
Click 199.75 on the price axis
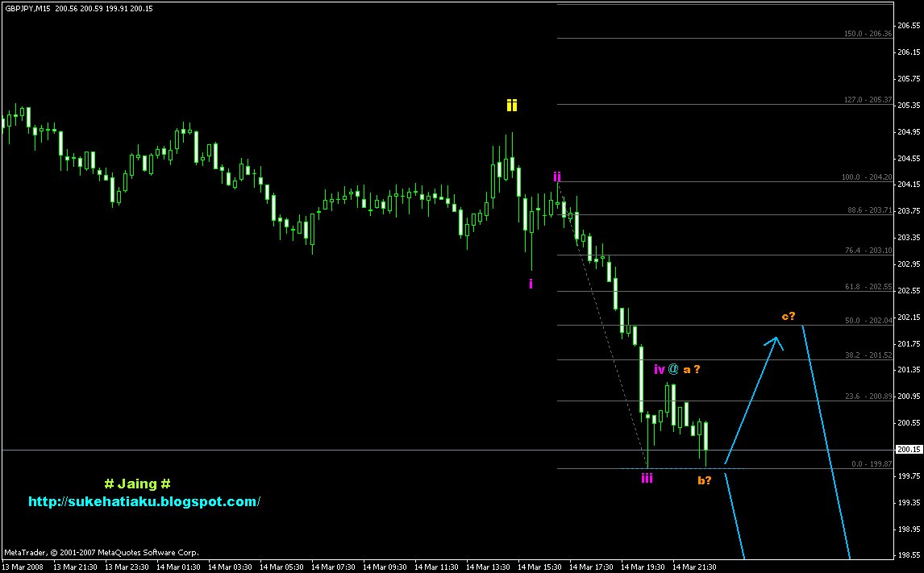point(909,475)
